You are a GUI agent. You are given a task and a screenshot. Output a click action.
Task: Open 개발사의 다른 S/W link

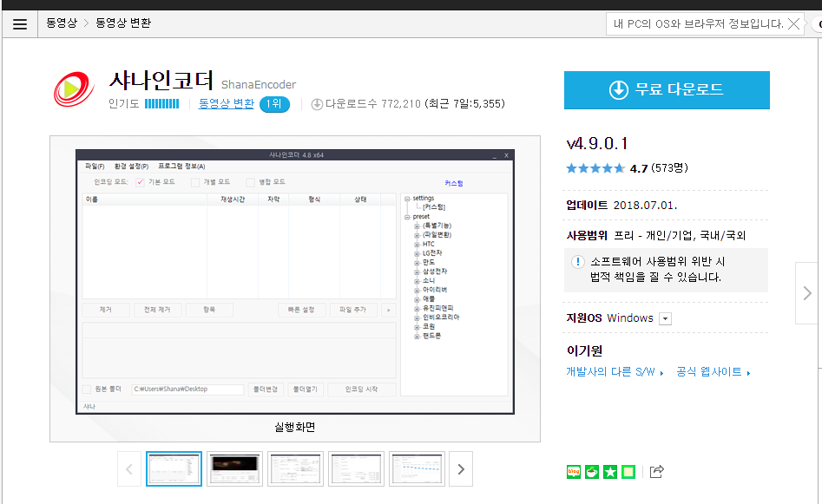point(615,372)
